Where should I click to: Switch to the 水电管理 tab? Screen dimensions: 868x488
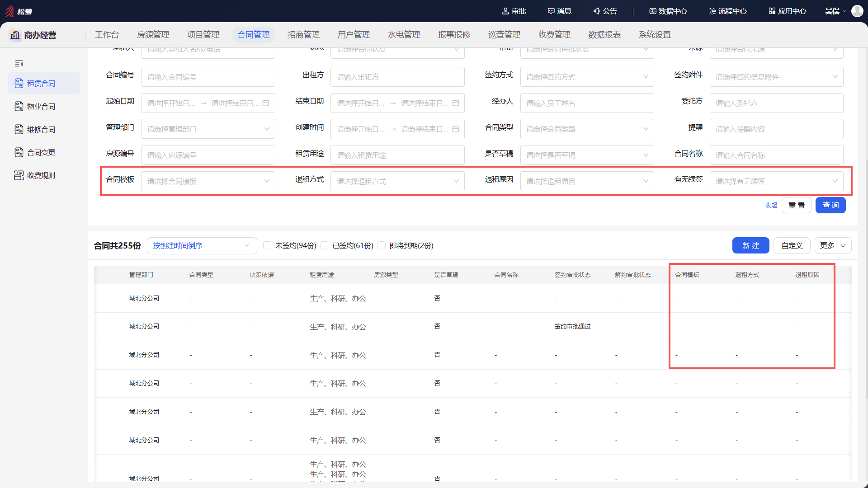coord(404,35)
